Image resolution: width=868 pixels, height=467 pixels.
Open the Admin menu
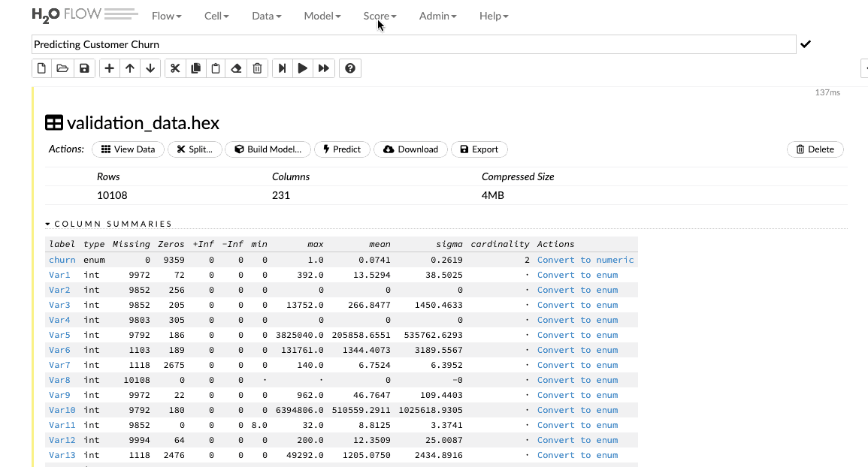tap(438, 16)
